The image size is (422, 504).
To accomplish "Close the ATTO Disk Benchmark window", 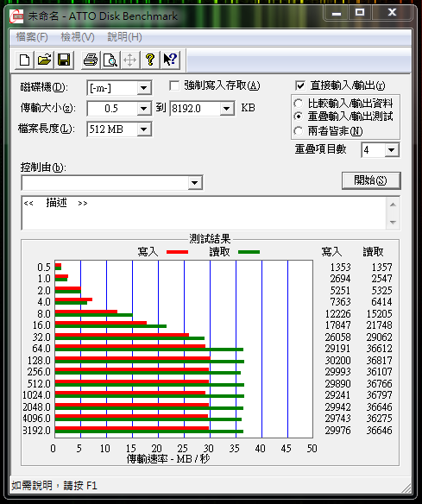I will point(392,13).
